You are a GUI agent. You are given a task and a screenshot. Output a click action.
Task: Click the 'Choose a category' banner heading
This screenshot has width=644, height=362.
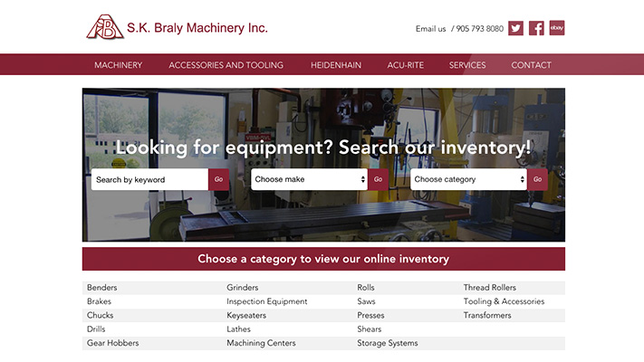[323, 259]
